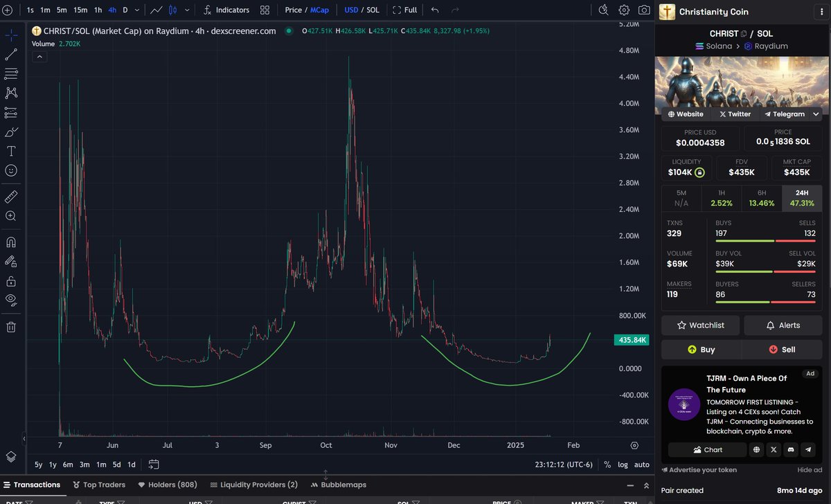
Task: Enter Full screen chart mode
Action: tap(405, 10)
